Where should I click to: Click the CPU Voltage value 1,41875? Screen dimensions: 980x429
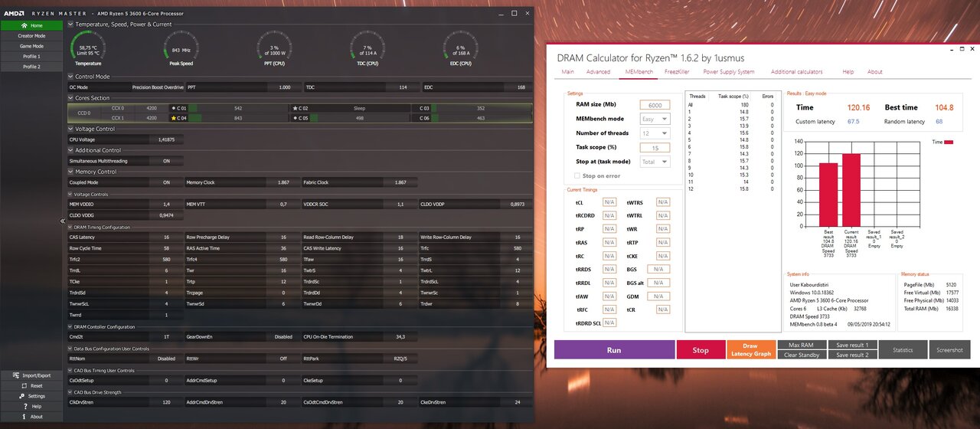166,139
